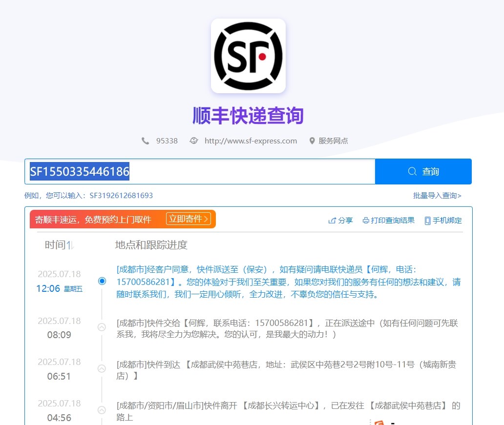Click the blue 查询 search button

coord(423,172)
